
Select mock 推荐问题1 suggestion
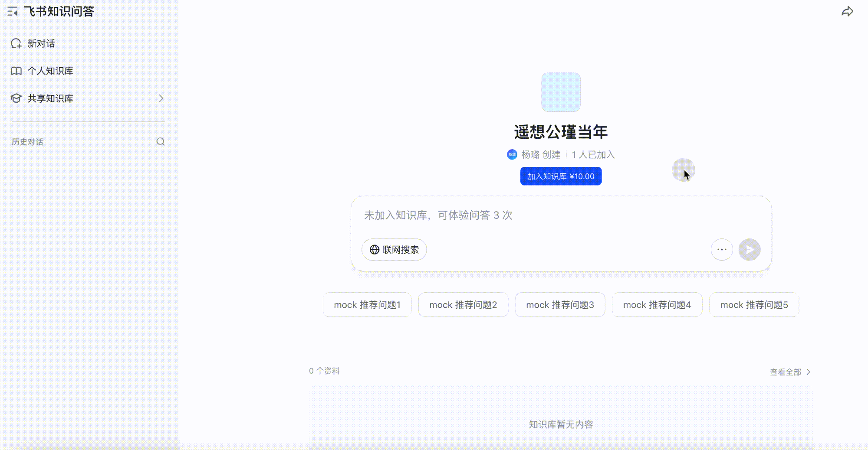367,305
